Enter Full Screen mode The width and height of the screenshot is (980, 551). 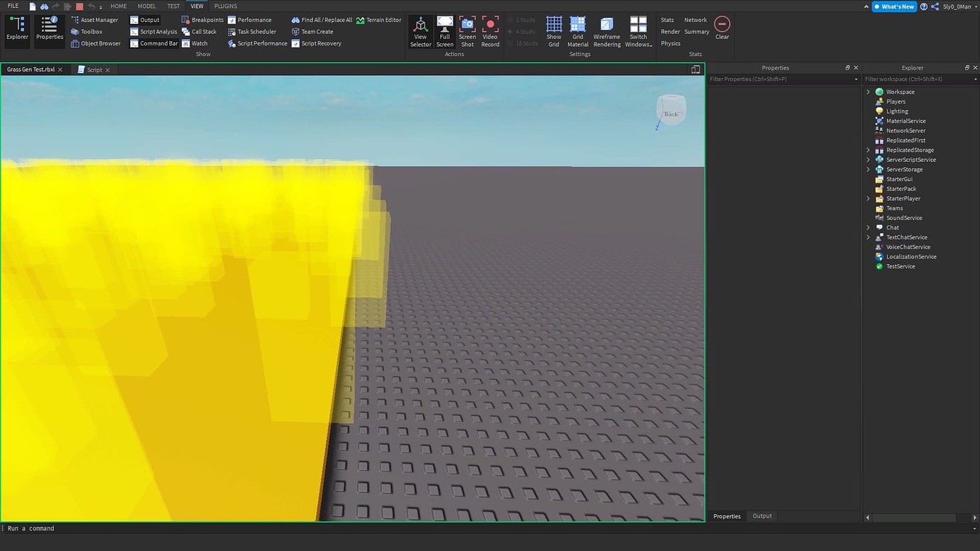coord(445,32)
